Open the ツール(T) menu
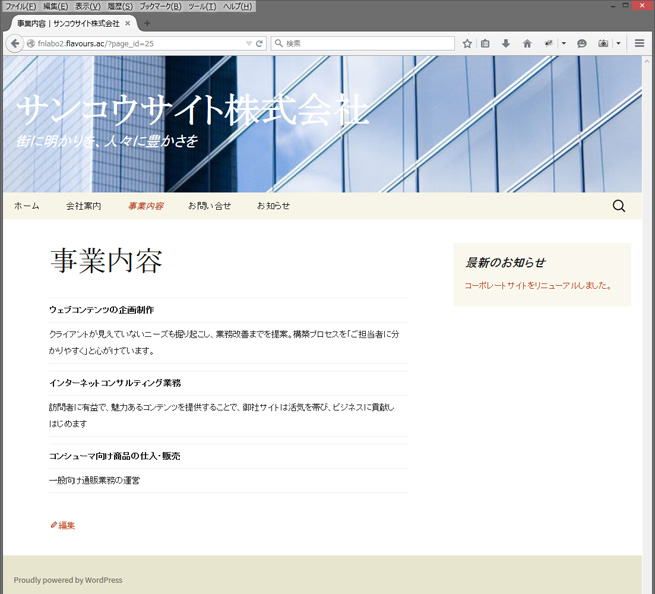Image resolution: width=655 pixels, height=594 pixels. tap(202, 6)
